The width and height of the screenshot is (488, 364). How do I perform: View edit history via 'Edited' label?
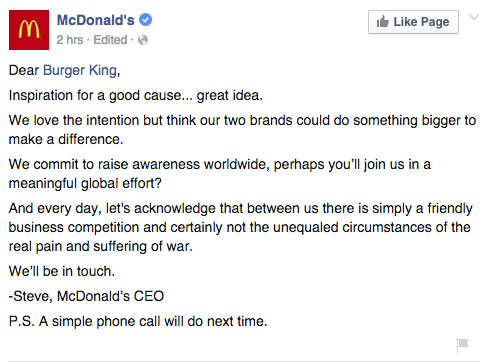(110, 40)
